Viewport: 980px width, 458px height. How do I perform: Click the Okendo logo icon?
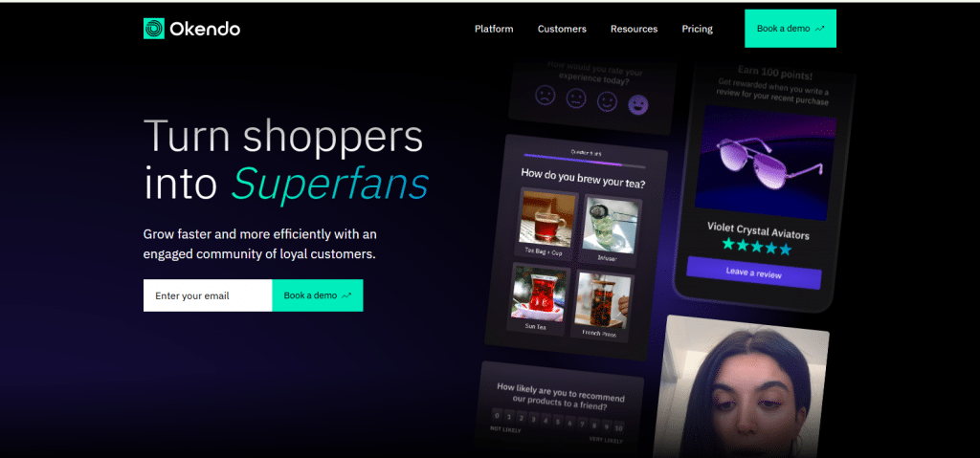(x=154, y=29)
